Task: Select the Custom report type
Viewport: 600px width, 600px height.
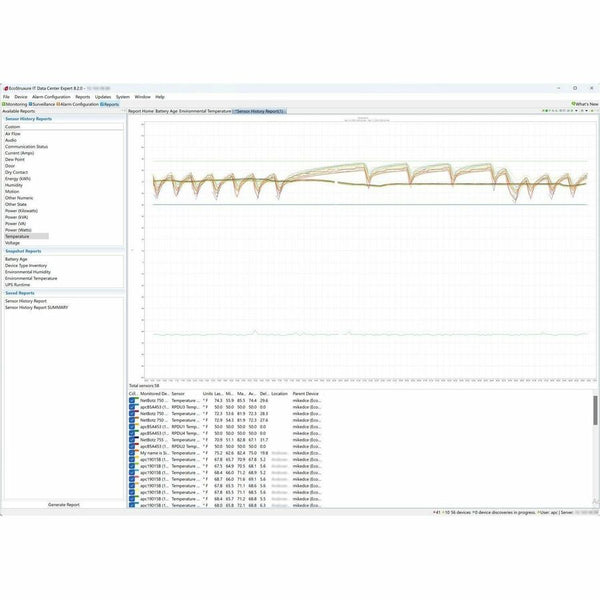Action: tap(13, 127)
